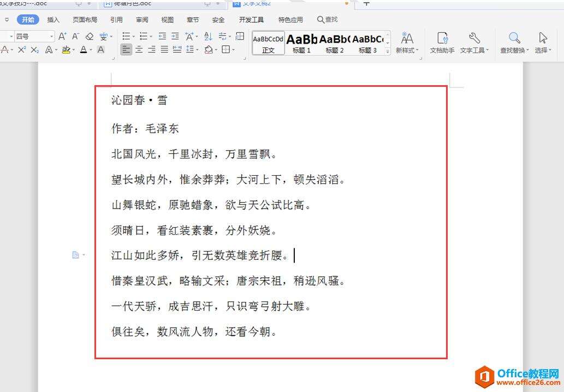The width and height of the screenshot is (564, 392).
Task: Click the distributed alignment icon
Action: coord(177,50)
